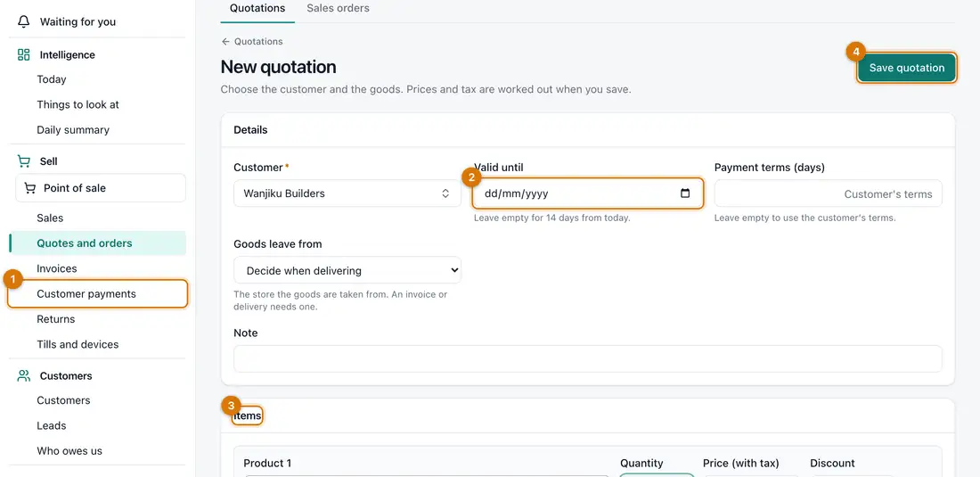Image resolution: width=980 pixels, height=477 pixels.
Task: Open the calendar picker in Valid until
Action: click(x=685, y=193)
